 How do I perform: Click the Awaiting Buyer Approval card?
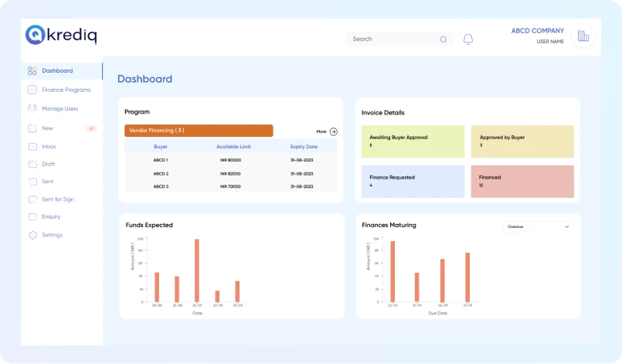[413, 141]
